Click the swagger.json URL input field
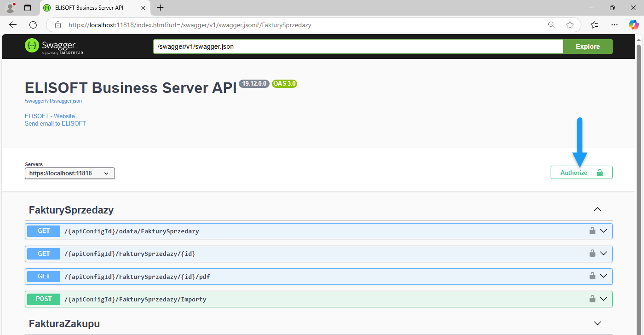This screenshot has height=335, width=644. pos(357,46)
